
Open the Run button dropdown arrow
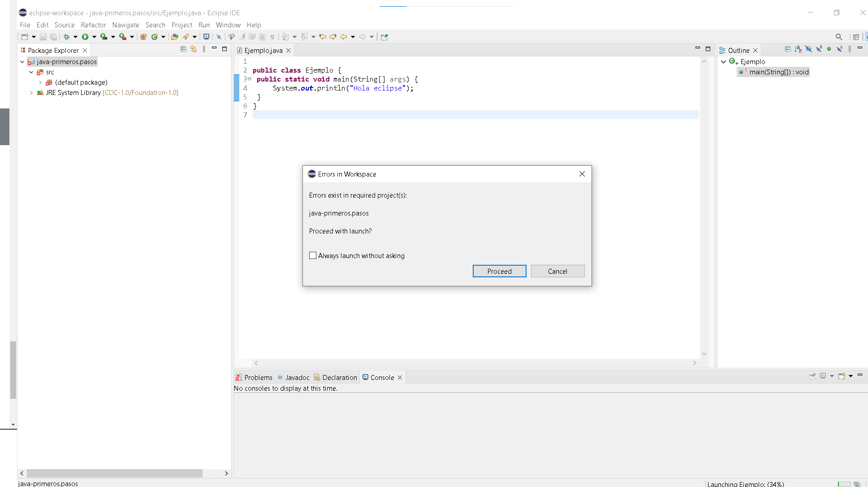point(94,37)
